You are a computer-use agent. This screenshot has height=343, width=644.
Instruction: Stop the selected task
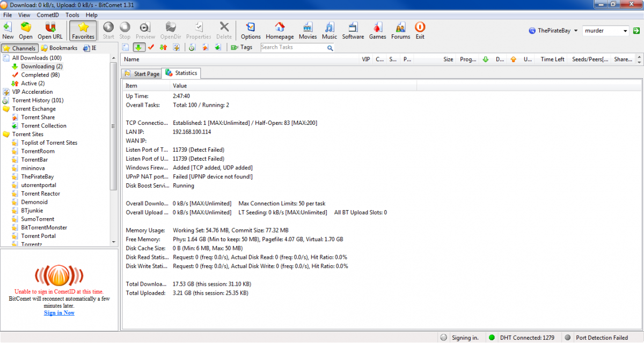[125, 31]
